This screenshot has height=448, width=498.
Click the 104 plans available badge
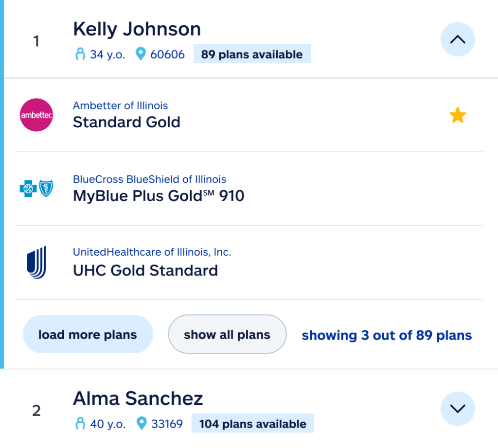[252, 424]
